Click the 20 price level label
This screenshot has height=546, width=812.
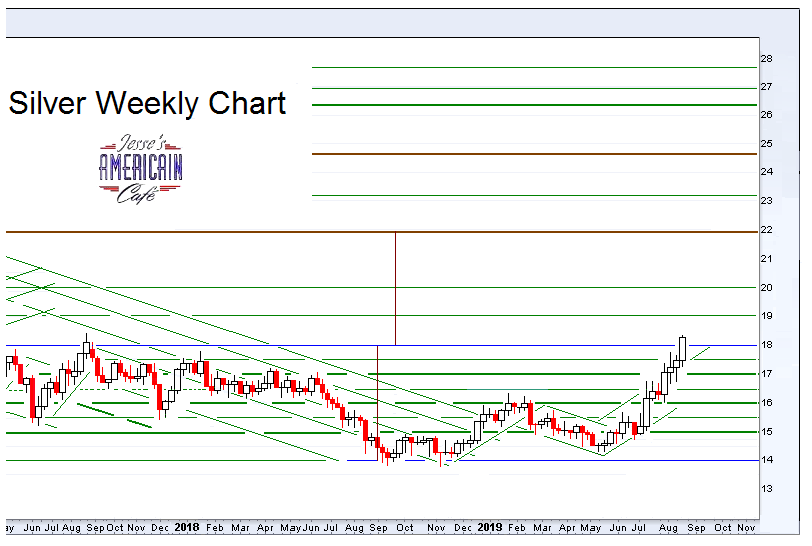[766, 288]
